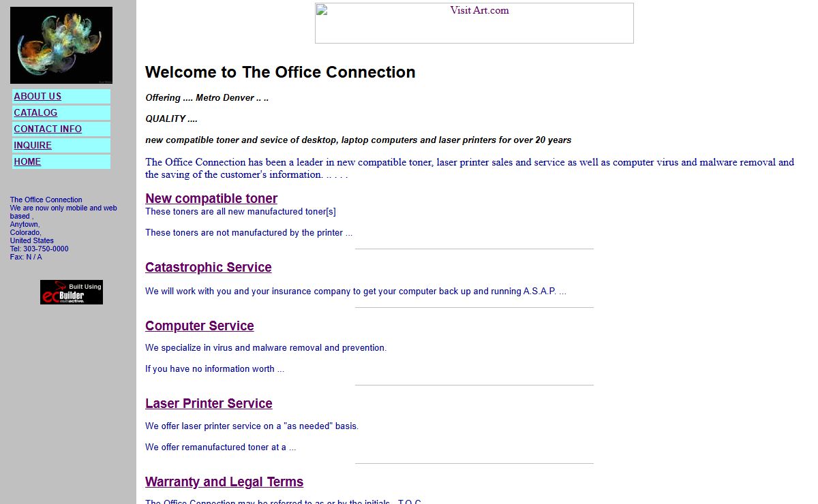Open the INQUIRE page

(33, 146)
